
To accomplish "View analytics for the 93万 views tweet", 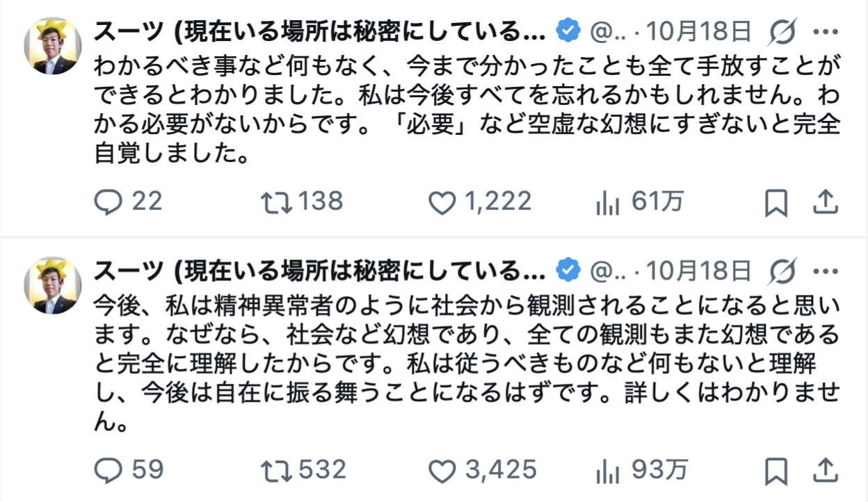I will click(607, 471).
